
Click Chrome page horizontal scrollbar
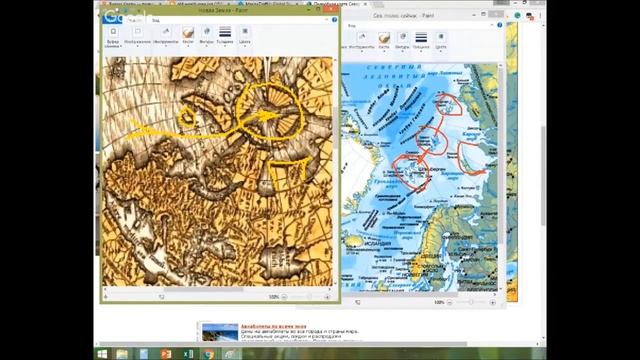(x=282, y=344)
